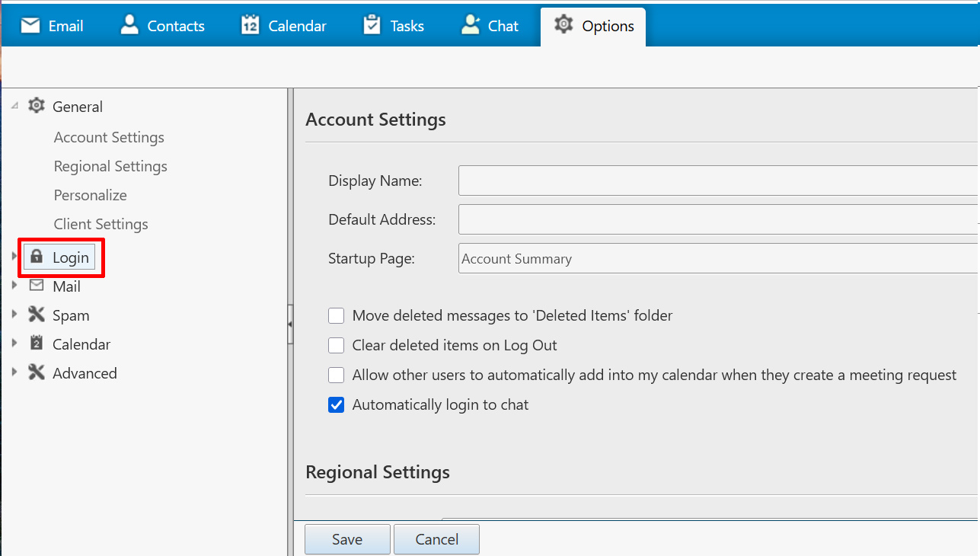
Task: Expand the Login tree node arrow
Action: 14,257
